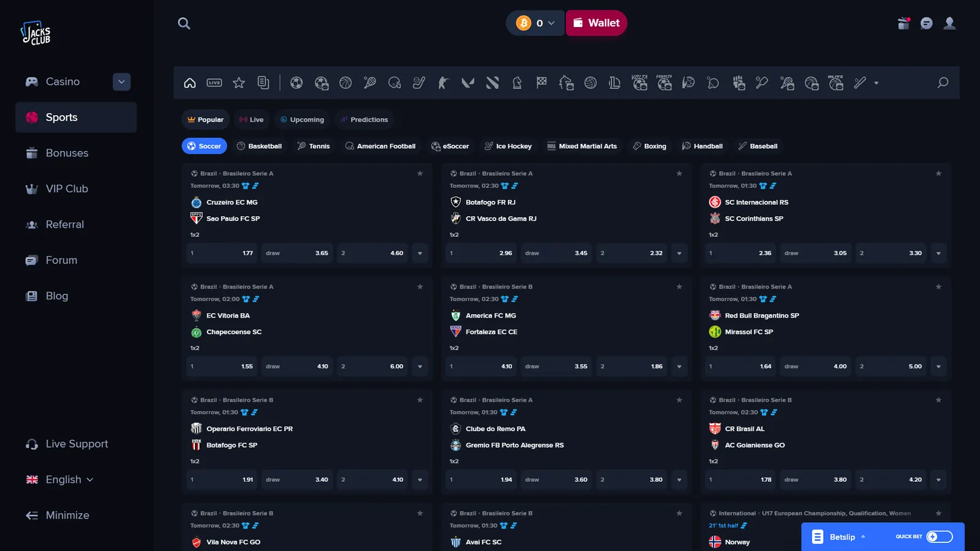The width and height of the screenshot is (980, 551).
Task: Open the rewards gift icon in the header
Action: point(903,23)
